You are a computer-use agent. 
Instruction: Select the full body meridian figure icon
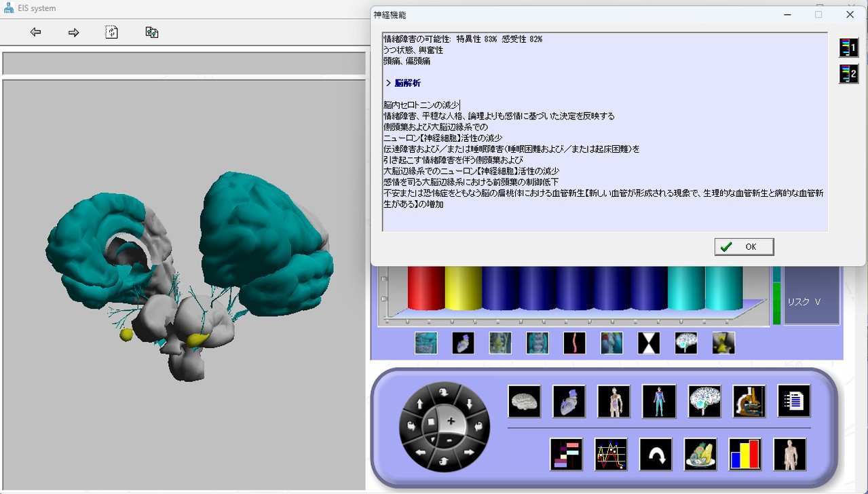pyautogui.click(x=659, y=401)
